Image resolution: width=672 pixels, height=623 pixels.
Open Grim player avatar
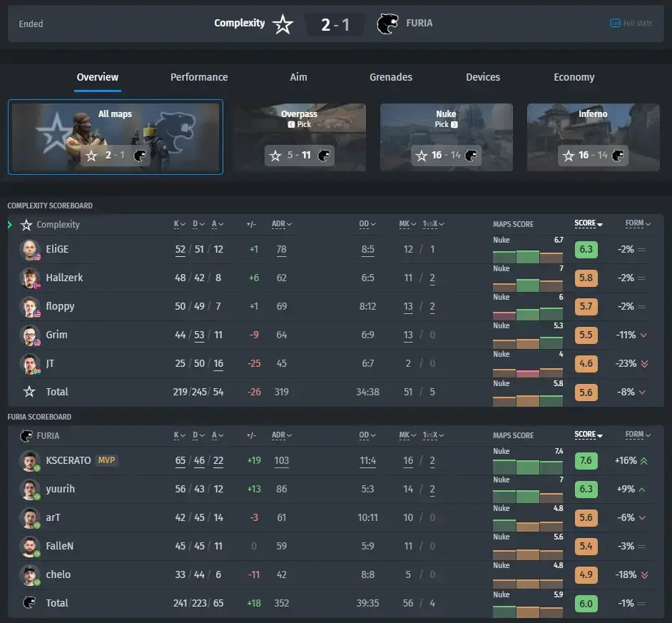coord(29,335)
